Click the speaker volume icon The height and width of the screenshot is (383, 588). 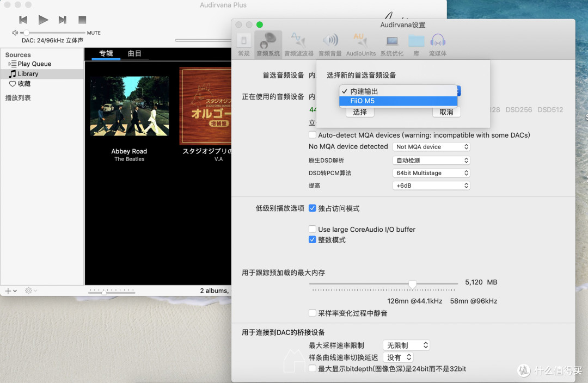click(15, 33)
